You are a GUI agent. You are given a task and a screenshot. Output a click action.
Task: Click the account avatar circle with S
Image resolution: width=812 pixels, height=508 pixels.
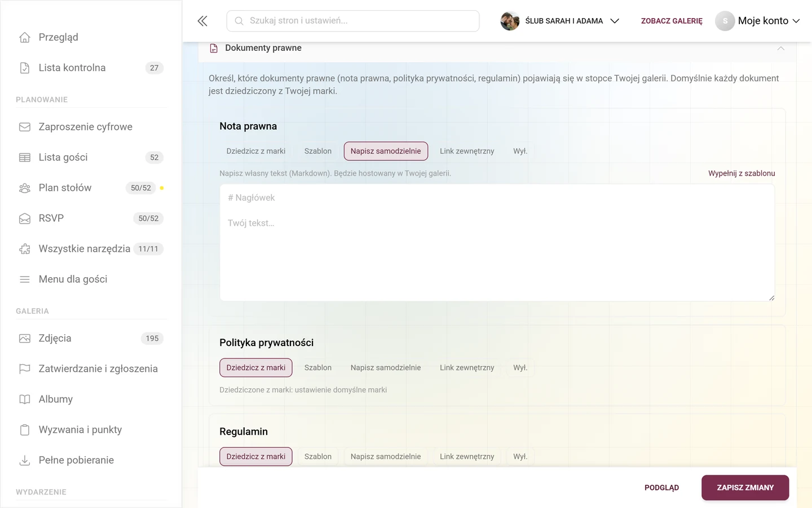(x=725, y=21)
